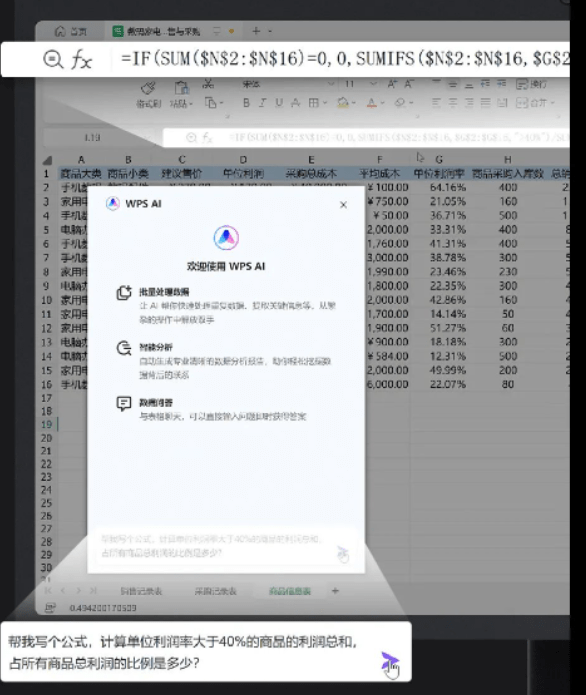Toggle strikethrough text icon
Viewport: 586px width, 695px height.
(295, 103)
